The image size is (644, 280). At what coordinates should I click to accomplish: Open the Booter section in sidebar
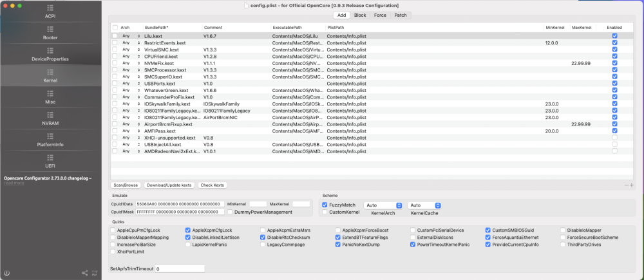point(50,33)
